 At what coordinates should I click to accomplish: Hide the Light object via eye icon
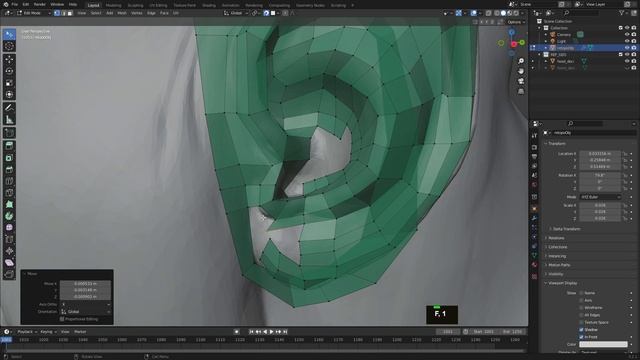pyautogui.click(x=627, y=41)
